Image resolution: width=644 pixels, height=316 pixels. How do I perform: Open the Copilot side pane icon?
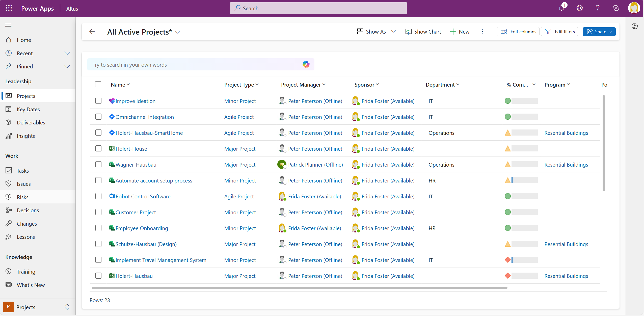click(x=635, y=26)
